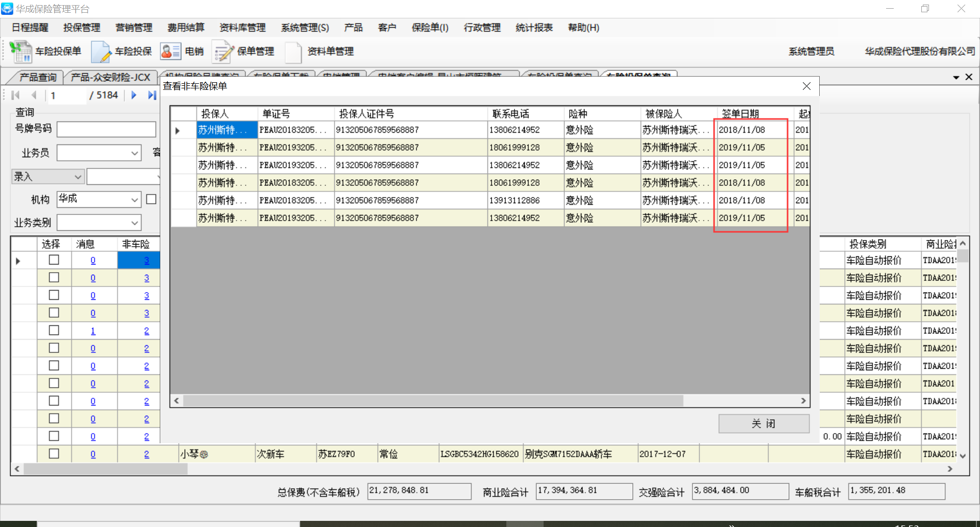Go to the next page arrow
The width and height of the screenshot is (980, 527).
134,95
